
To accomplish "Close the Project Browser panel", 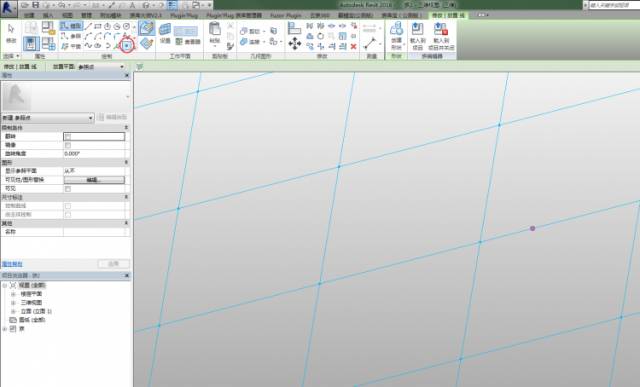I will (127, 276).
